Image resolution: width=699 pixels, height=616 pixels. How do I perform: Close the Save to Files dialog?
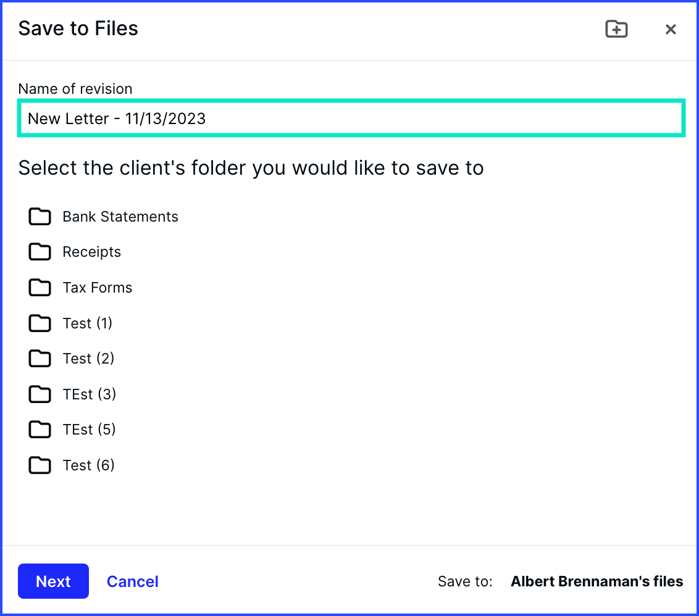click(671, 29)
